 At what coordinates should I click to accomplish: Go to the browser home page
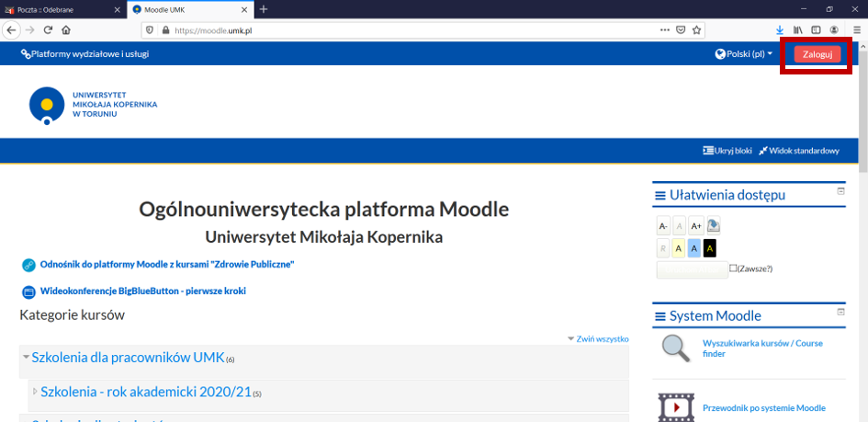[66, 30]
